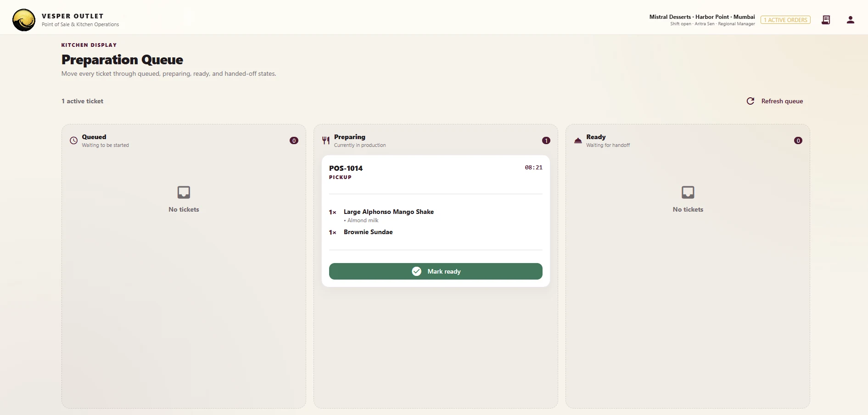The width and height of the screenshot is (868, 415).
Task: Click Point of Sale & Kitchen Operations tagline
Action: [80, 24]
